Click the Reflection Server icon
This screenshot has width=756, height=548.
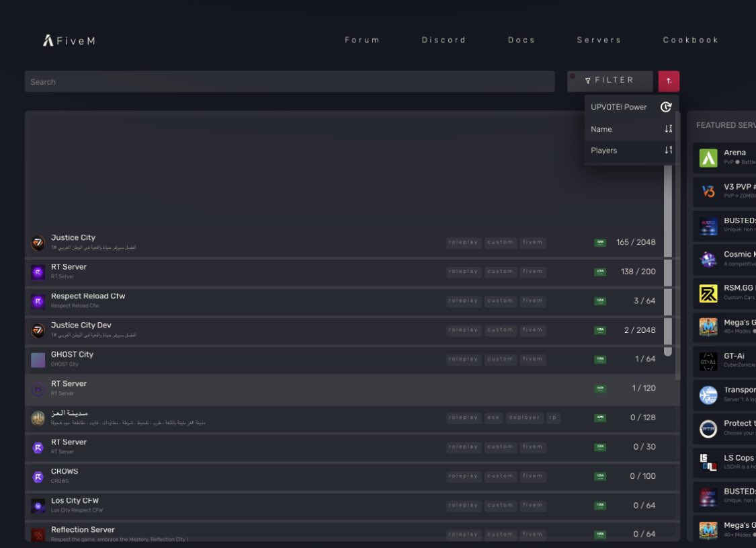click(38, 535)
